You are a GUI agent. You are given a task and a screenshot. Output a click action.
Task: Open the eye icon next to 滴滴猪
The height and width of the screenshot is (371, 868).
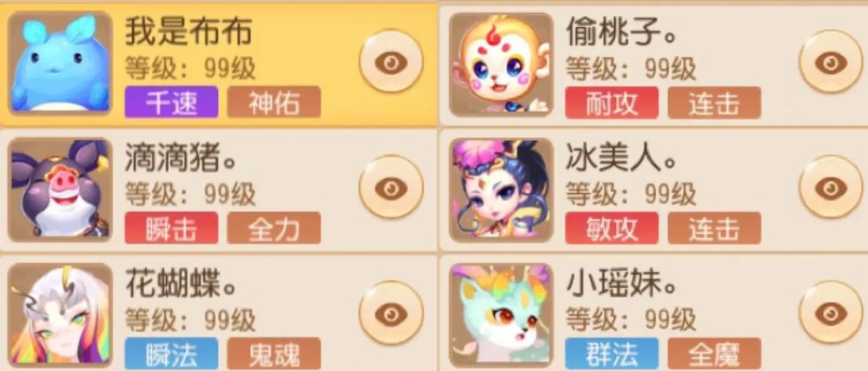391,187
